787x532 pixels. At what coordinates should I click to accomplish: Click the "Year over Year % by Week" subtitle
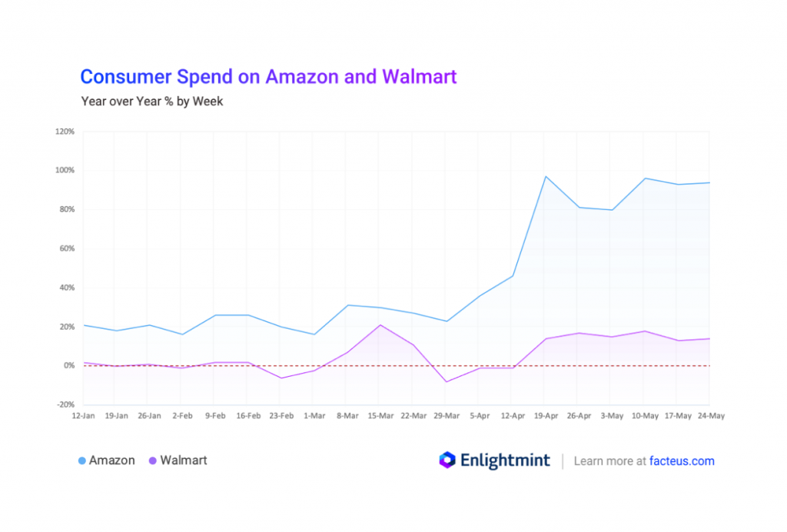pyautogui.click(x=152, y=101)
